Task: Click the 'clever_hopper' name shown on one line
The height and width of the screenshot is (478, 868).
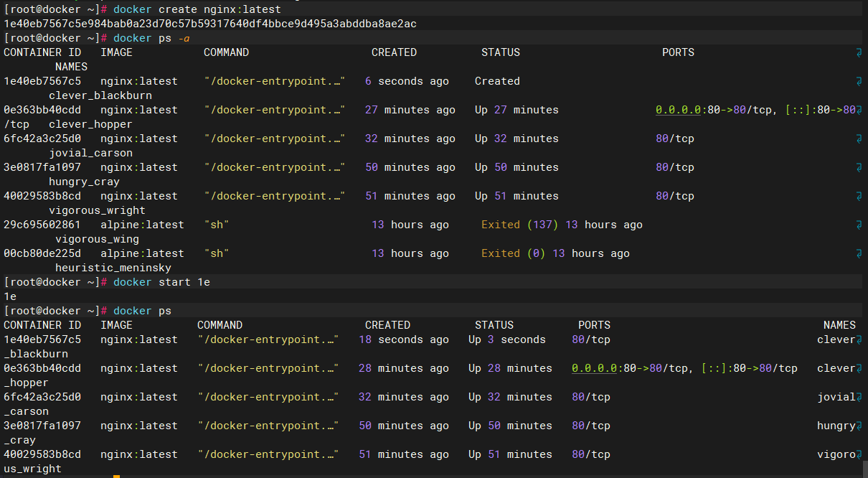Action: [90, 124]
